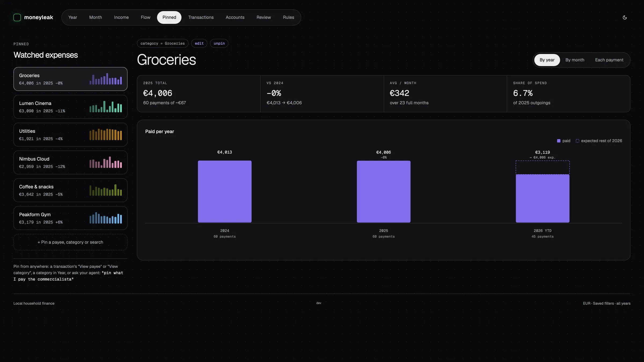Open the Peakform Gym pinned card
The width and height of the screenshot is (644, 362).
tap(70, 218)
